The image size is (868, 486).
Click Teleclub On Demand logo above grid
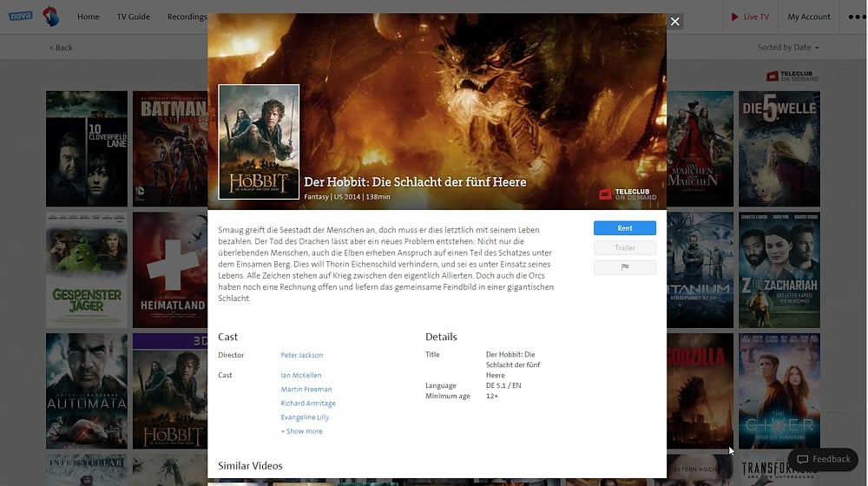792,76
